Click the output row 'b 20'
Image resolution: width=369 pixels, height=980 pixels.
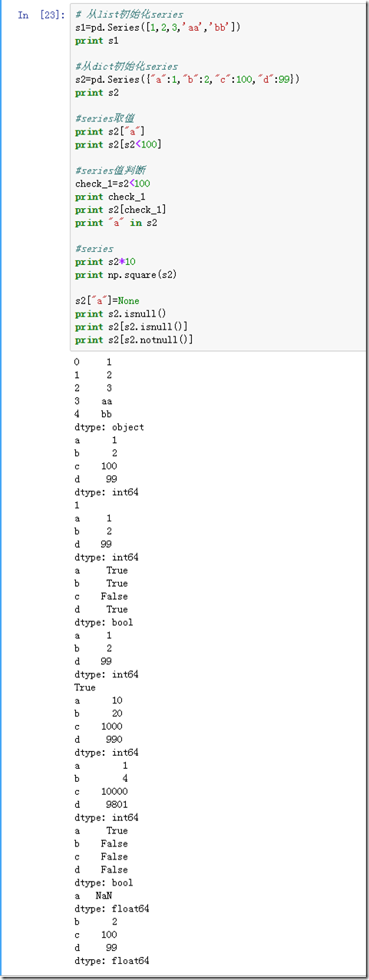point(98,714)
